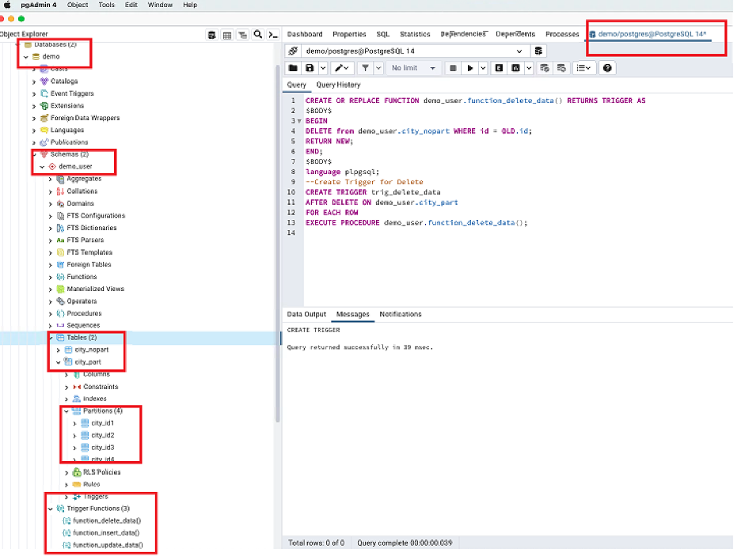Collapse the demo_user schema node
Viewport: 741px width, 560px height.
coord(42,167)
